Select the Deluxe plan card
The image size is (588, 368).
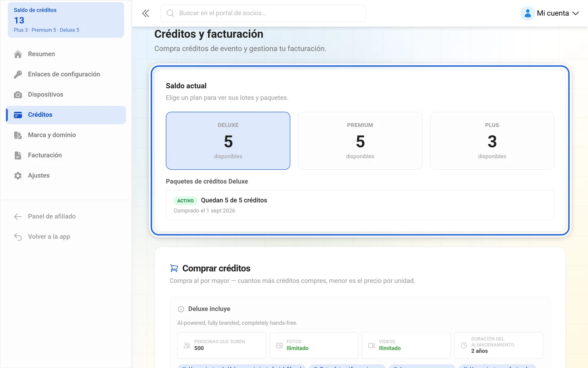click(x=228, y=141)
